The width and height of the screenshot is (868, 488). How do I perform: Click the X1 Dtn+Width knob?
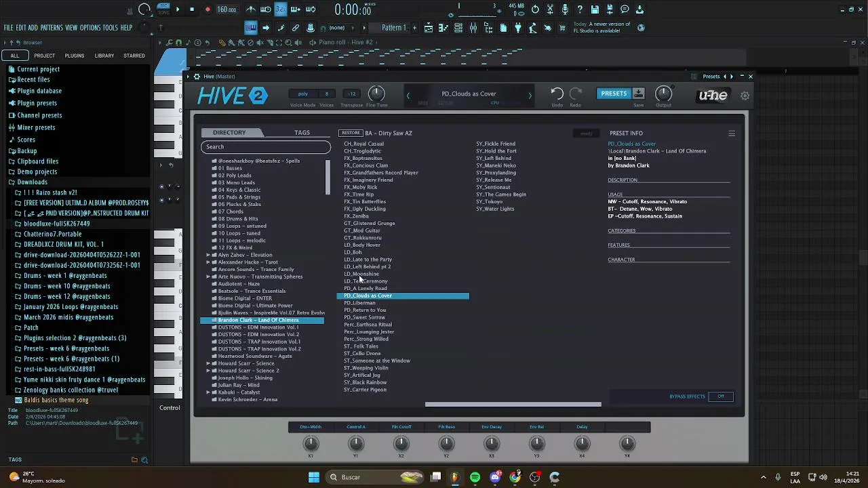[311, 443]
